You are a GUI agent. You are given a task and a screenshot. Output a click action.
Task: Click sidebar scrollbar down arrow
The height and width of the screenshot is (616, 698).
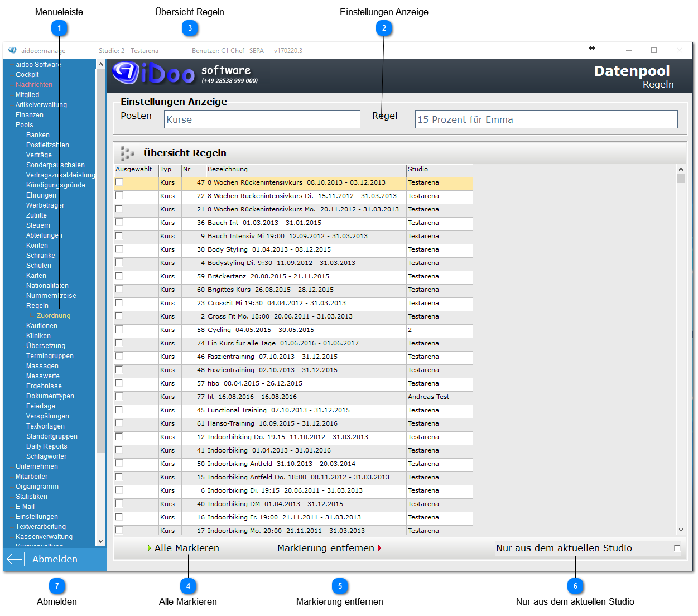(100, 541)
